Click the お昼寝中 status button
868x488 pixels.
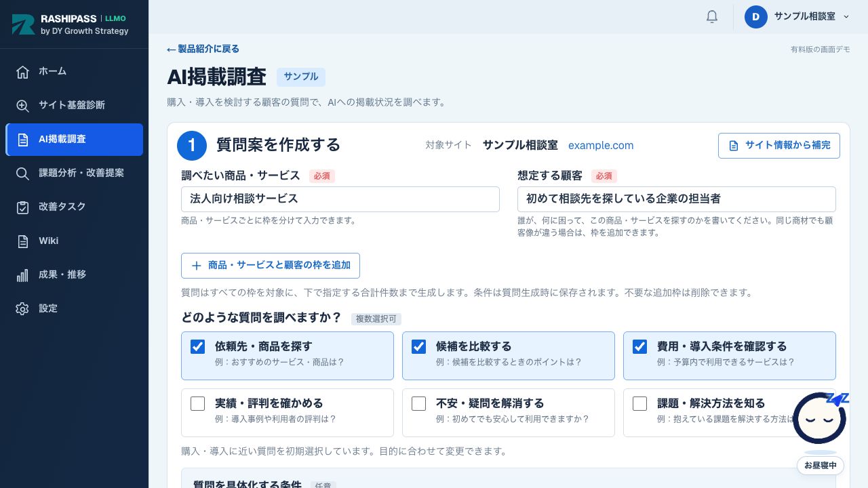pos(821,466)
